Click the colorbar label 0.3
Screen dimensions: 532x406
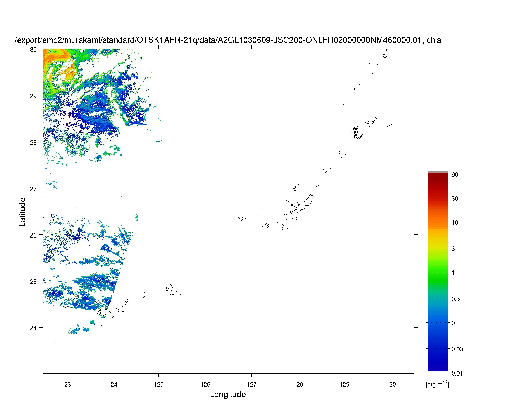(x=456, y=299)
